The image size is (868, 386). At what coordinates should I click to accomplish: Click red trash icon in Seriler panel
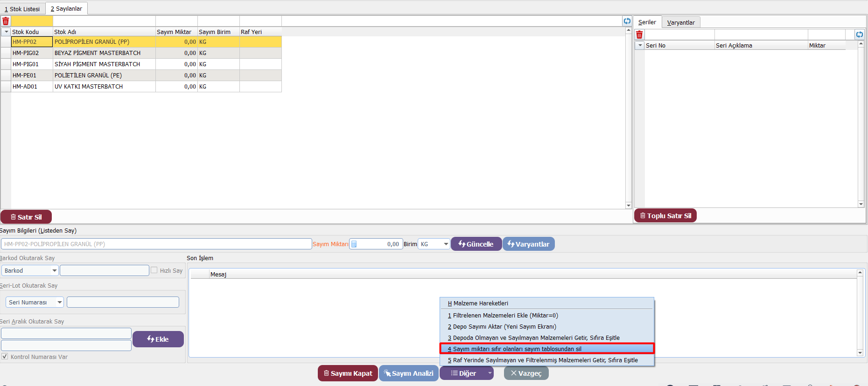(639, 34)
